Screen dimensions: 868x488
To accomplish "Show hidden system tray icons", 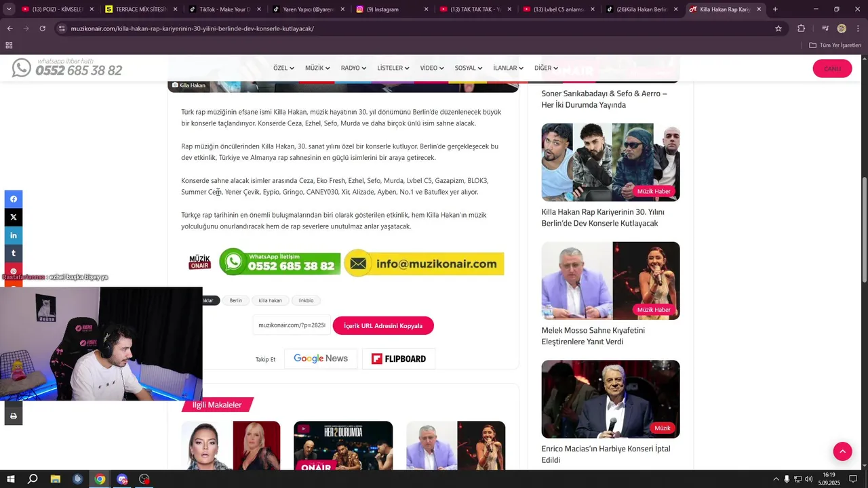I will (776, 479).
